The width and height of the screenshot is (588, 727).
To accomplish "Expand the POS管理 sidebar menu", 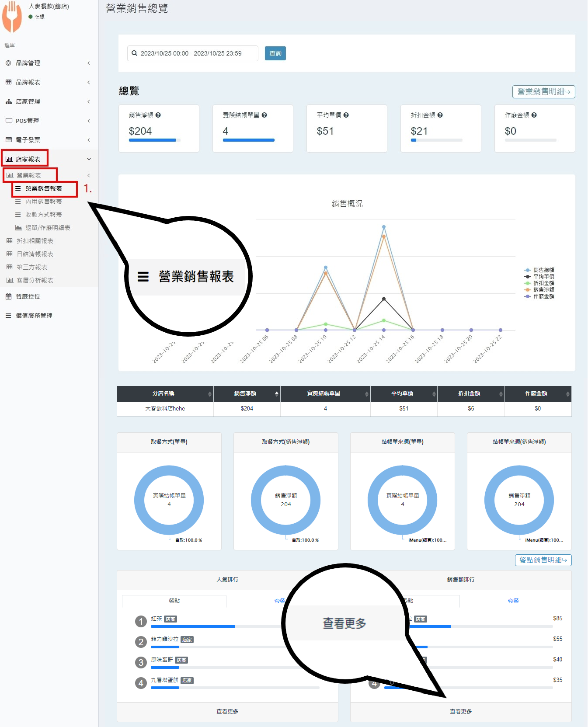I will pyautogui.click(x=48, y=121).
